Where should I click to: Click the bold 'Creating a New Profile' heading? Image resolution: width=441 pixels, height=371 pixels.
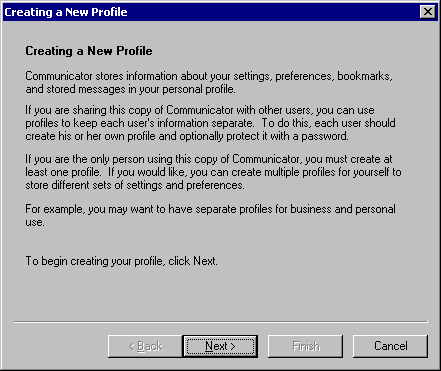89,51
